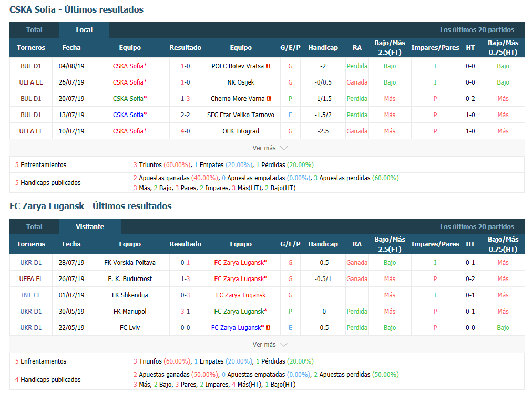Screen dimensions: 532x393
Task: Open the F. K. Budućnost team link
Action: coord(130,279)
